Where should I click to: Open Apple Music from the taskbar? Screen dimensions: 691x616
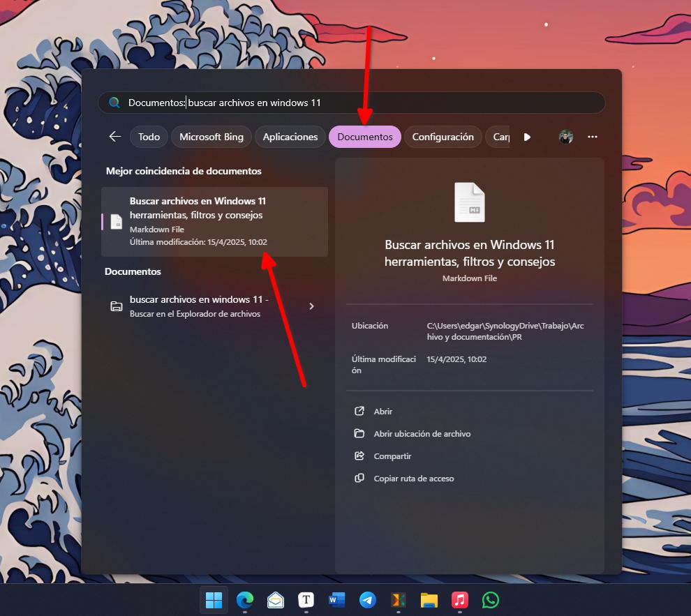point(460,600)
